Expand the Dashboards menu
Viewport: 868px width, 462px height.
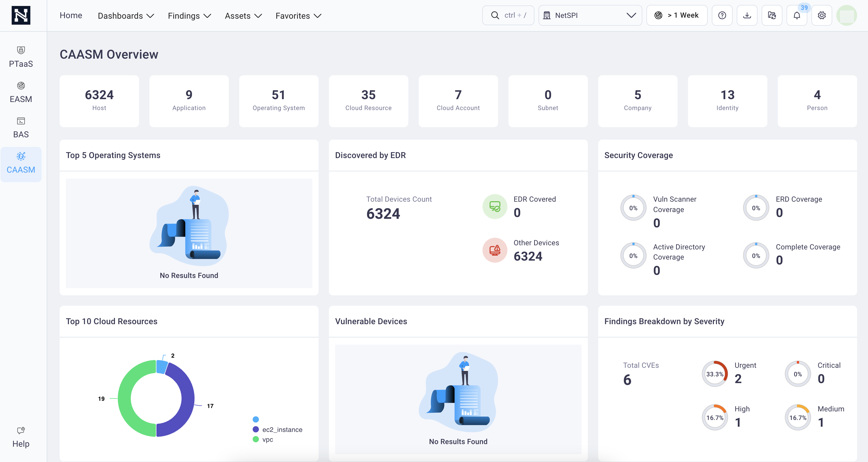click(x=126, y=16)
